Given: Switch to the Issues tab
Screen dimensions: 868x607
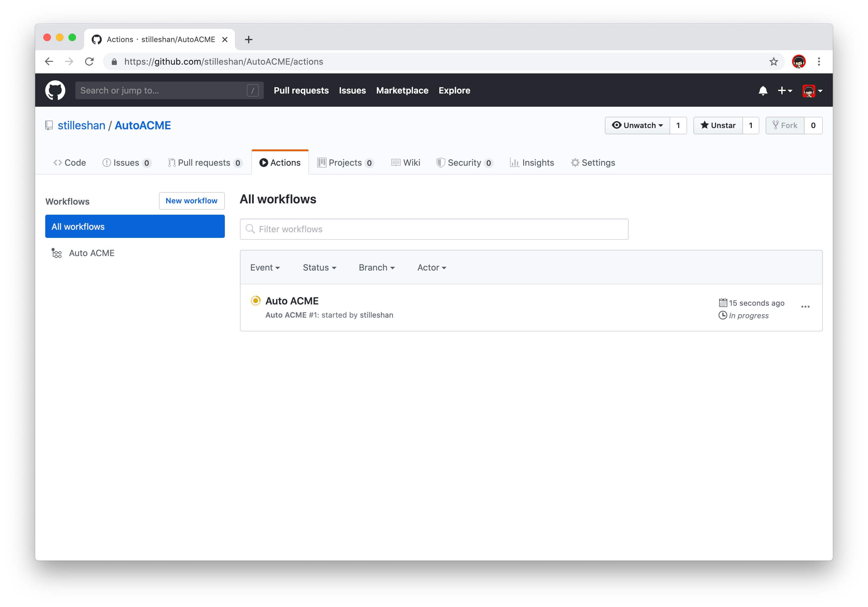Looking at the screenshot, I should click(x=127, y=163).
